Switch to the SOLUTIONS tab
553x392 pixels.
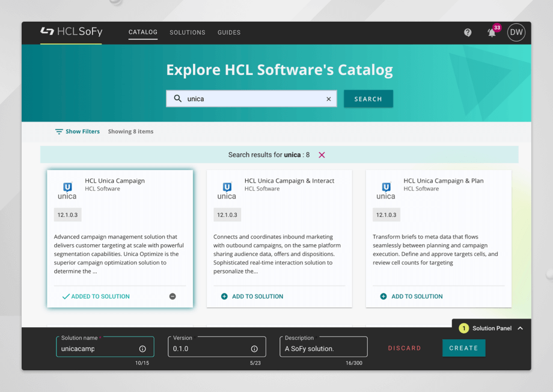coord(187,32)
